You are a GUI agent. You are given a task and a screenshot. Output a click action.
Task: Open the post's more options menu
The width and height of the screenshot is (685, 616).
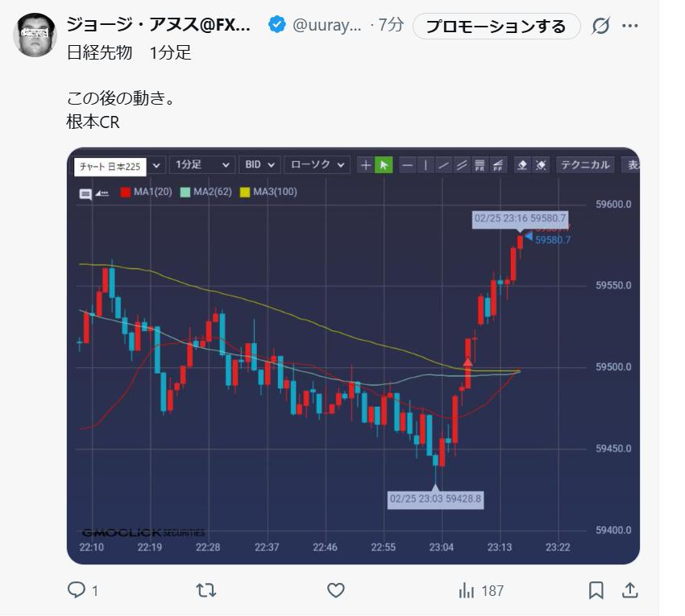(630, 26)
